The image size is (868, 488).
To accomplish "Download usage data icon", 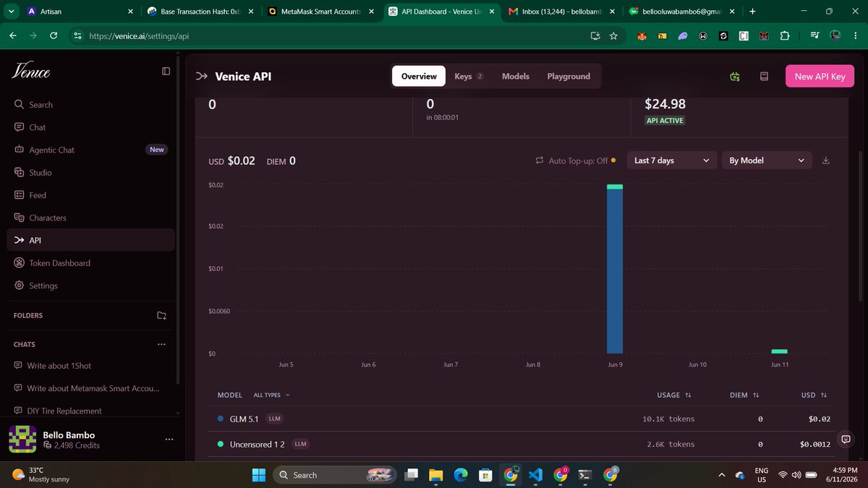I will click(826, 160).
